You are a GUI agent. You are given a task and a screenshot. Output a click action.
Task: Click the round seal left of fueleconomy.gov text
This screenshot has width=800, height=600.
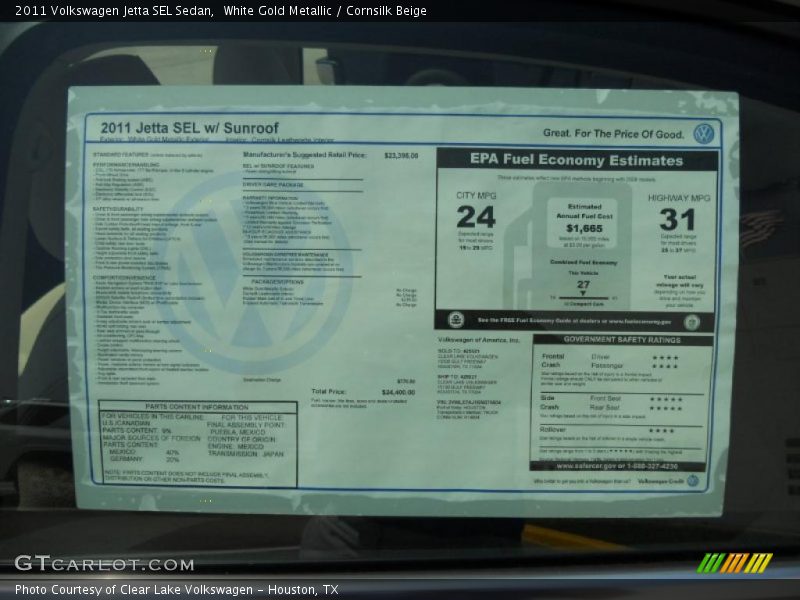click(456, 320)
